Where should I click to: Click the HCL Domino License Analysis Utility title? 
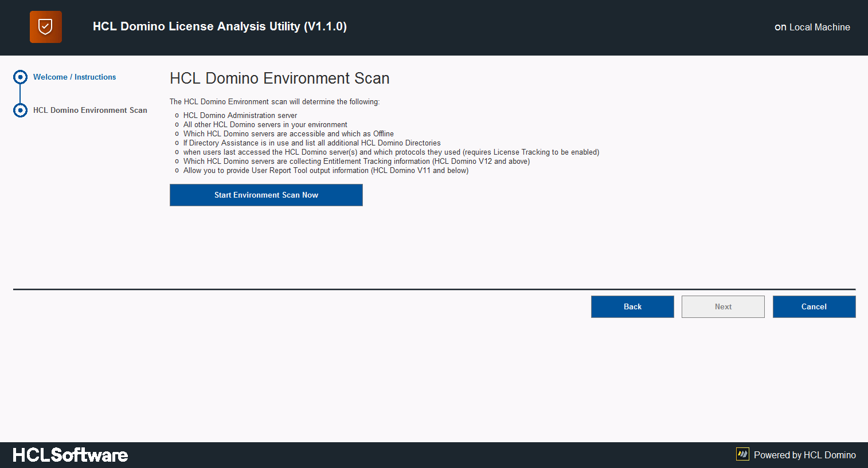pyautogui.click(x=220, y=26)
